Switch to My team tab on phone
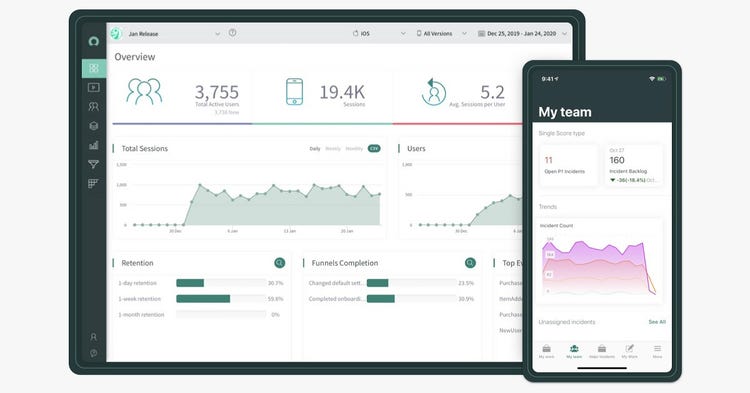The image size is (750, 393). [574, 352]
